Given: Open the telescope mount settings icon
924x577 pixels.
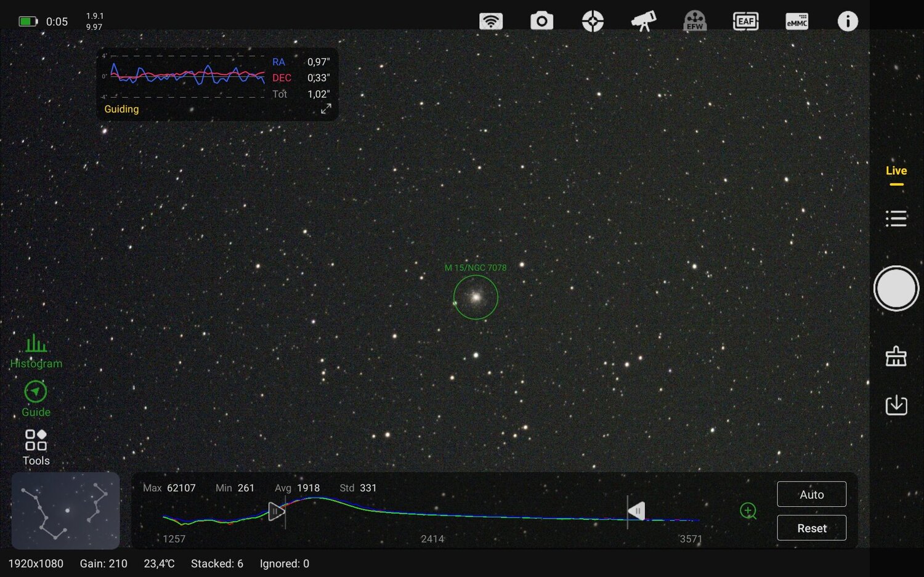Looking at the screenshot, I should pyautogui.click(x=642, y=20).
